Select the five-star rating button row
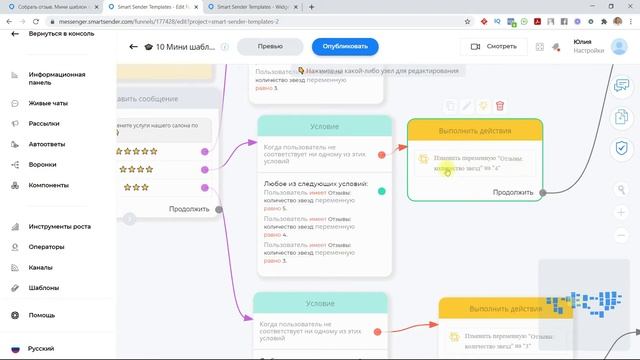640x360 pixels. point(162,151)
